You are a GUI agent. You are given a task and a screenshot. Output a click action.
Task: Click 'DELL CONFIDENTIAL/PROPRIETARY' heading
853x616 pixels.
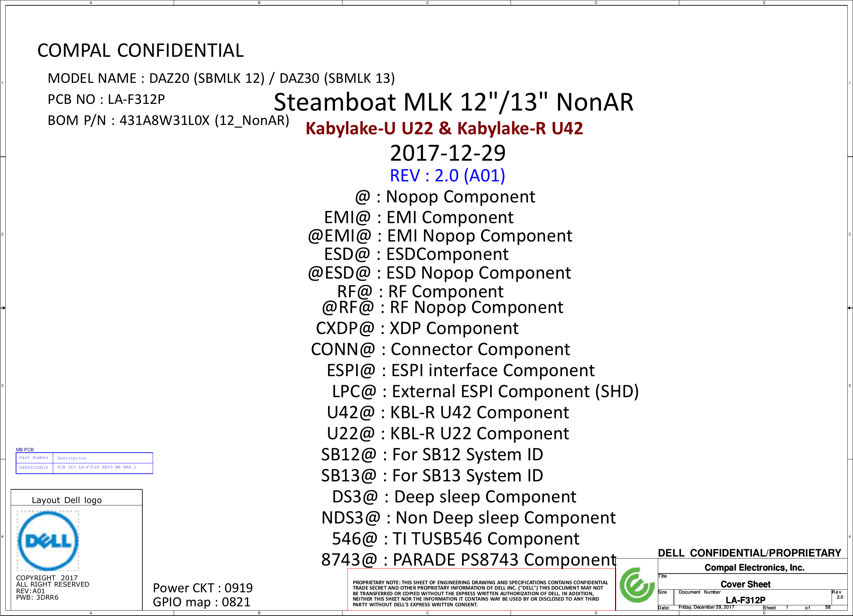point(749,553)
